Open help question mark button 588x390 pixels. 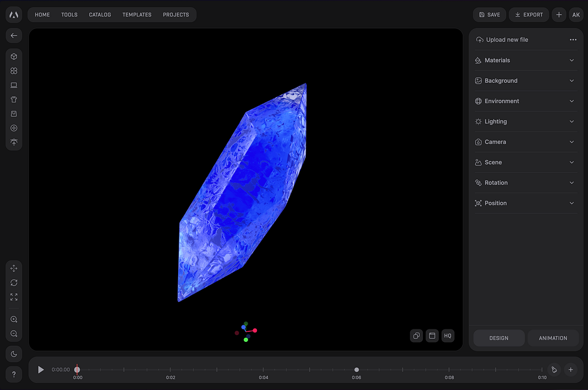(x=14, y=374)
